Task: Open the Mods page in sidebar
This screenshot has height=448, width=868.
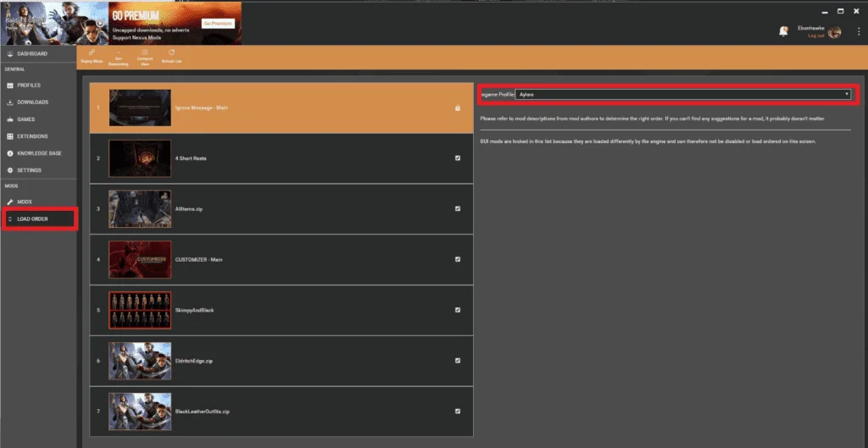Action: click(25, 202)
